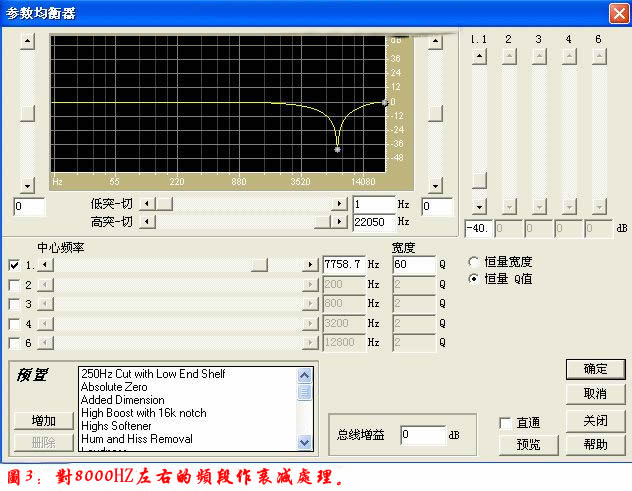The image size is (632, 491).
Task: Click 关闭 button
Action: [x=595, y=421]
